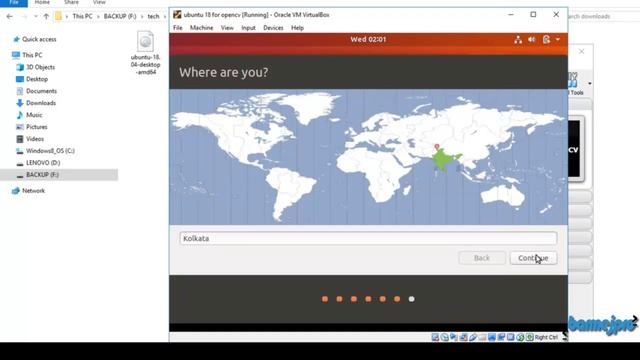Click the Kolkata location text field
Screen dimensions: 640x360
tap(368, 238)
